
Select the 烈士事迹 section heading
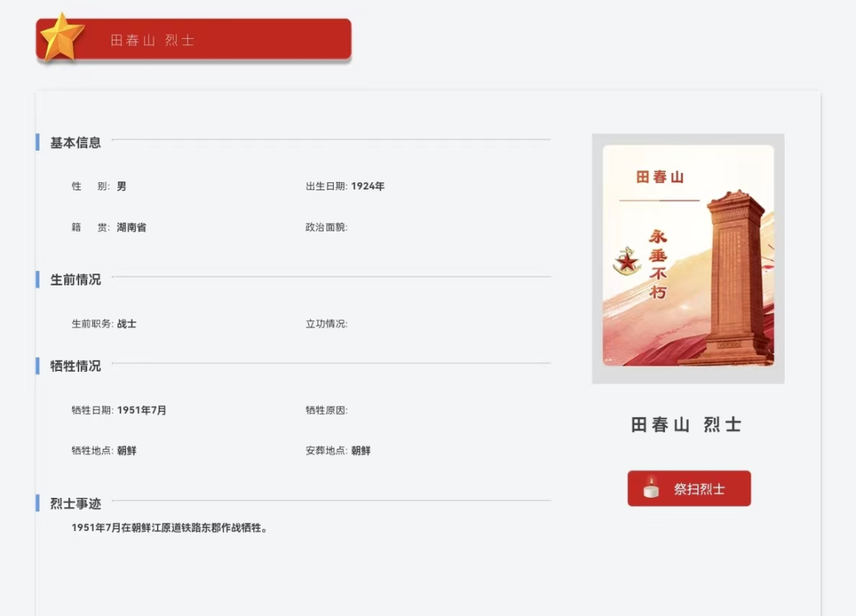click(75, 503)
